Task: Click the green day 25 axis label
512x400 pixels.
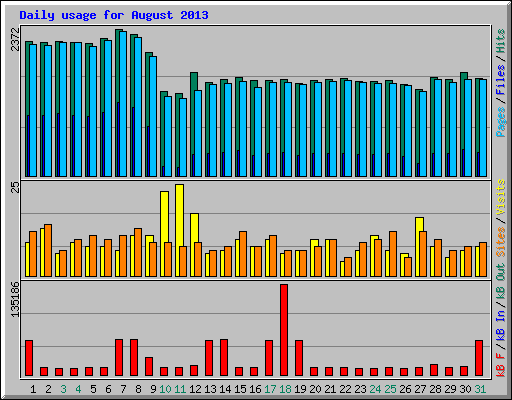Action: pos(390,389)
